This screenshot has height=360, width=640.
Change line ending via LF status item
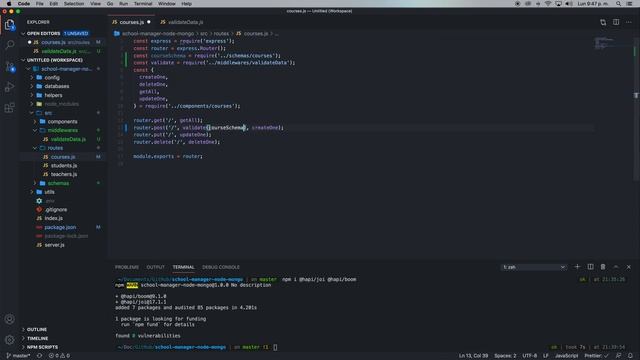pos(545,356)
